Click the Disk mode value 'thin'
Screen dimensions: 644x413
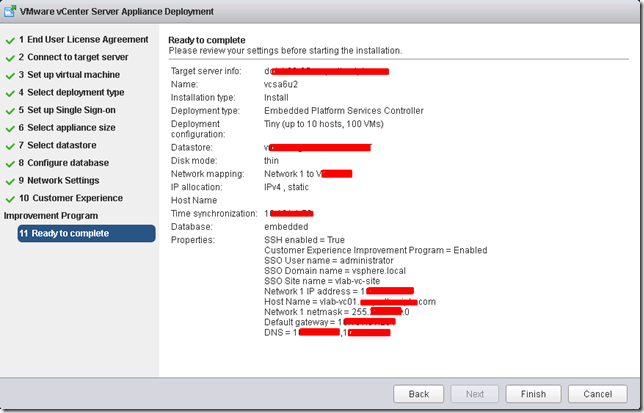[x=271, y=161]
